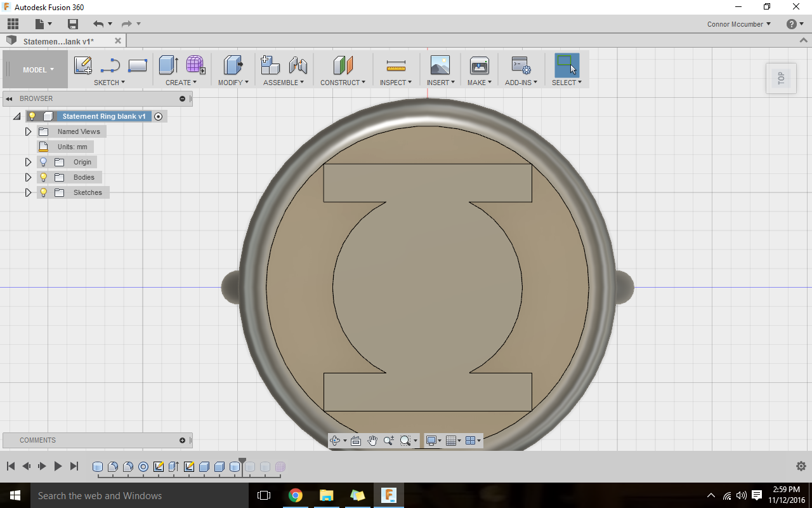This screenshot has width=812, height=508.
Task: Close the Statemen...lank v1* document tab
Action: pos(118,41)
